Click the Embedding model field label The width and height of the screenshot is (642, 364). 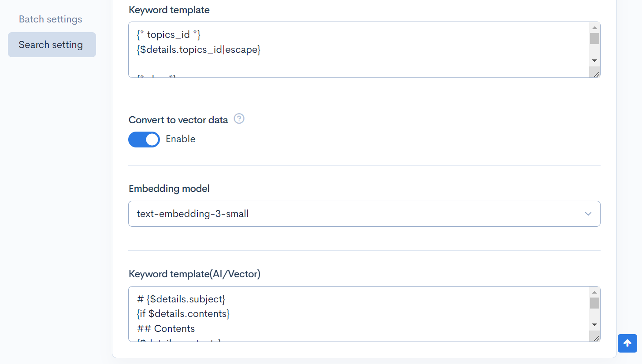169,189
